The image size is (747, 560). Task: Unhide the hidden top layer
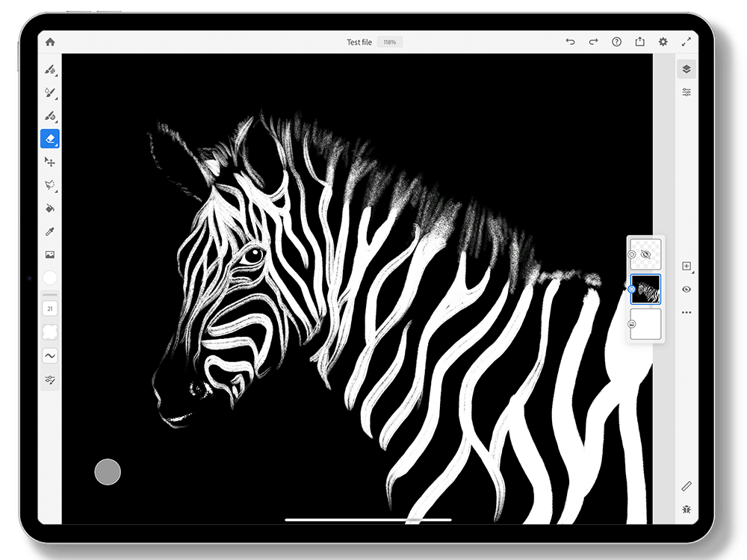(x=646, y=255)
